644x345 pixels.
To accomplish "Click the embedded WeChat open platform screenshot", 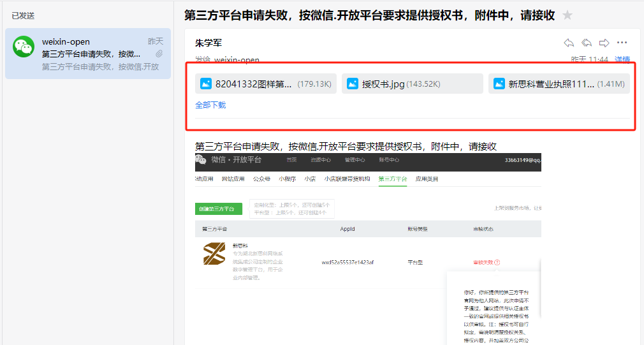I will (x=368, y=249).
